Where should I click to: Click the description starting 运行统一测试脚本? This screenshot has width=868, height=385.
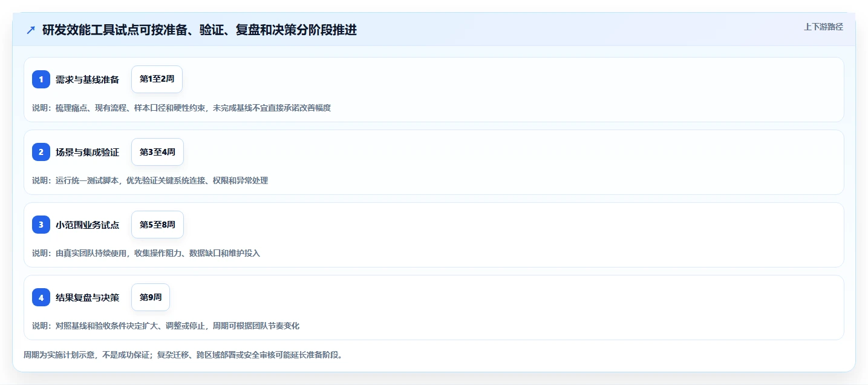(150, 180)
